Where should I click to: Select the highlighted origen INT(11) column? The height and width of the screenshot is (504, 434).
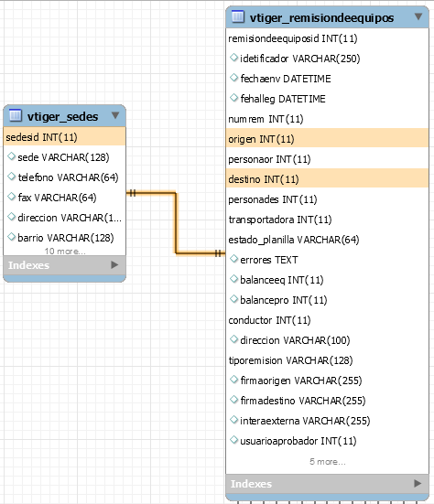pos(327,139)
